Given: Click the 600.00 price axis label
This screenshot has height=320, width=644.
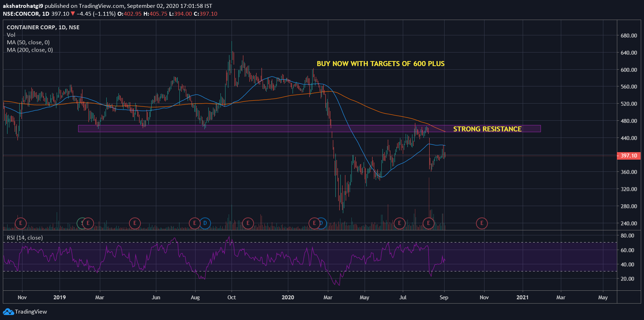Looking at the screenshot, I should pos(629,70).
